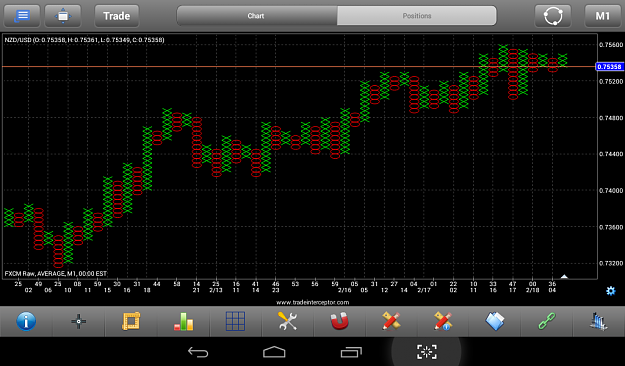Tap the 2/13 date label on time axis
The image size is (625, 366).
pos(216,290)
